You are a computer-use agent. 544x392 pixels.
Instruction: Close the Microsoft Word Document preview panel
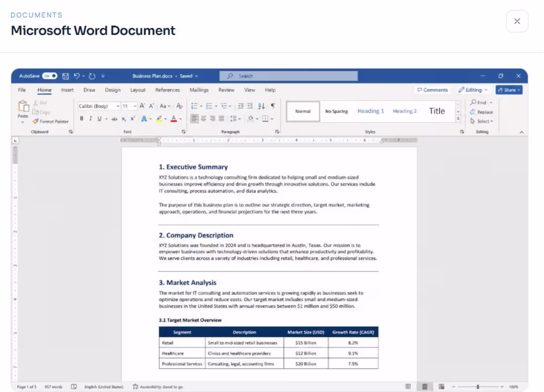click(x=517, y=21)
